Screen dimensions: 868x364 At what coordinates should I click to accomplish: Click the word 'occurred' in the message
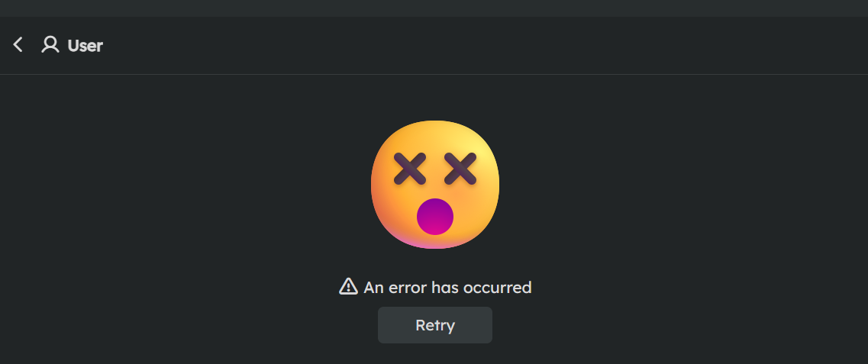[496, 288]
